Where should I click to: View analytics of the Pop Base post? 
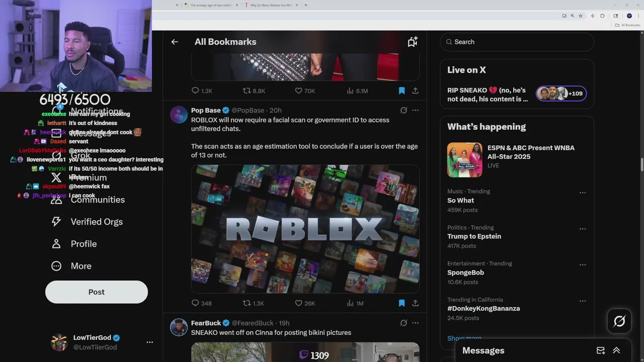(x=355, y=303)
